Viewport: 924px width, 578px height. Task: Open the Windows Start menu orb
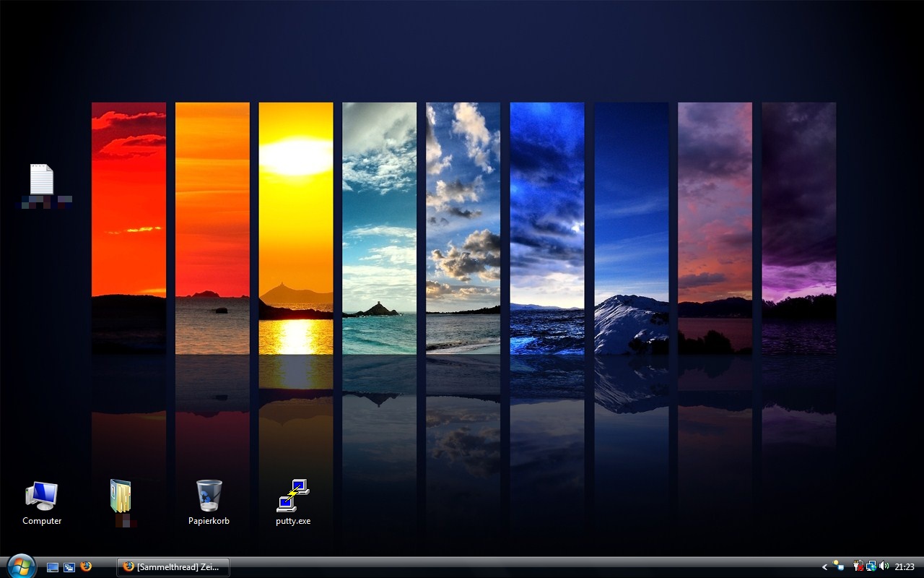pos(21,566)
